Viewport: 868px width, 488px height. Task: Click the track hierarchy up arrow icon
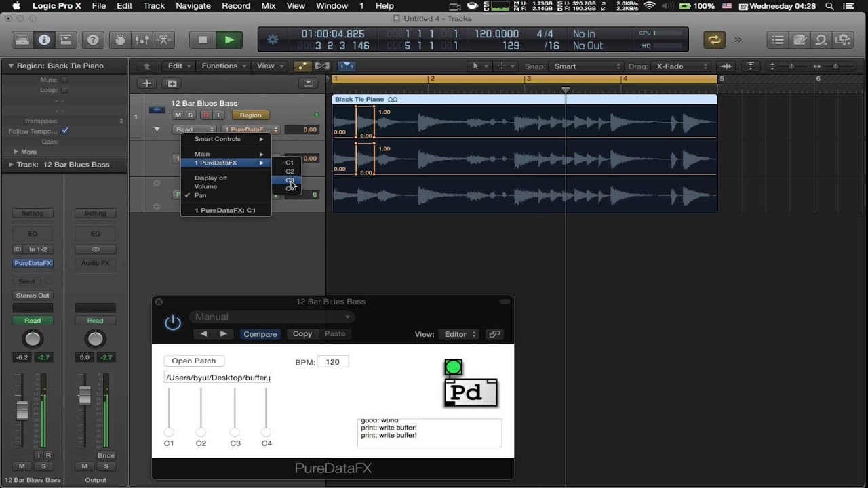(146, 66)
